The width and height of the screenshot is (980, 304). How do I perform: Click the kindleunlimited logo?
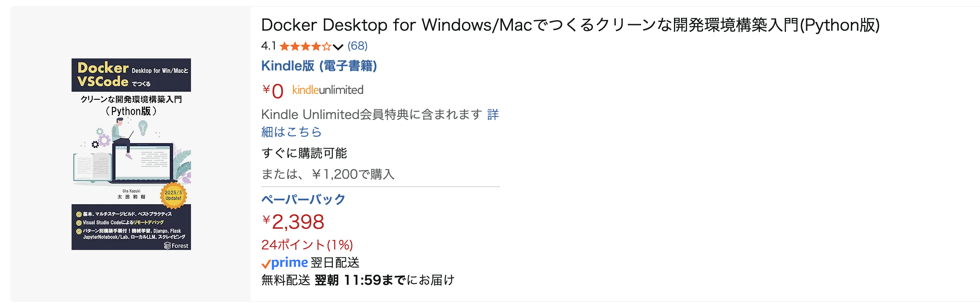(328, 90)
